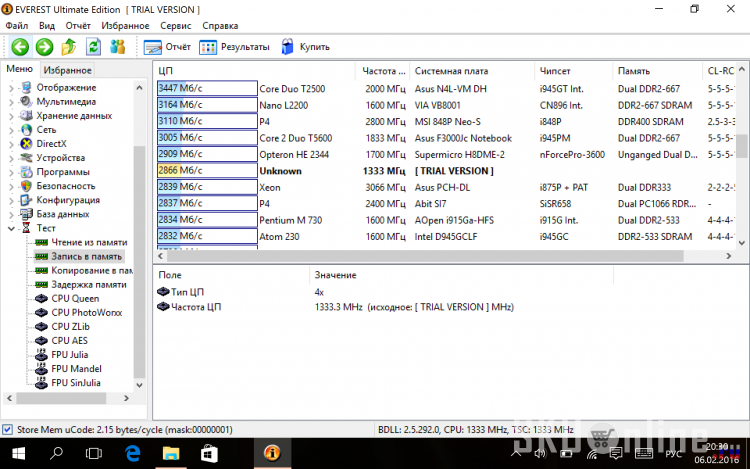Click the Купить buy toolbar button
This screenshot has width=750, height=469.
(306, 47)
